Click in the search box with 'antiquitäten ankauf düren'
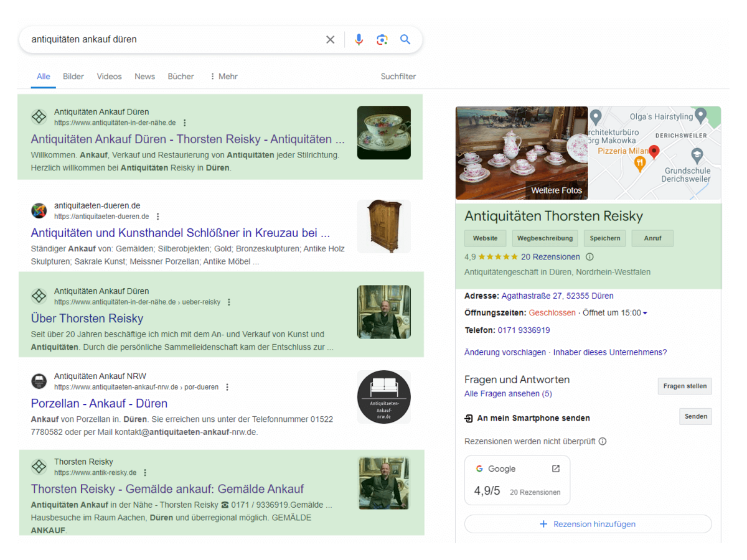 (174, 40)
